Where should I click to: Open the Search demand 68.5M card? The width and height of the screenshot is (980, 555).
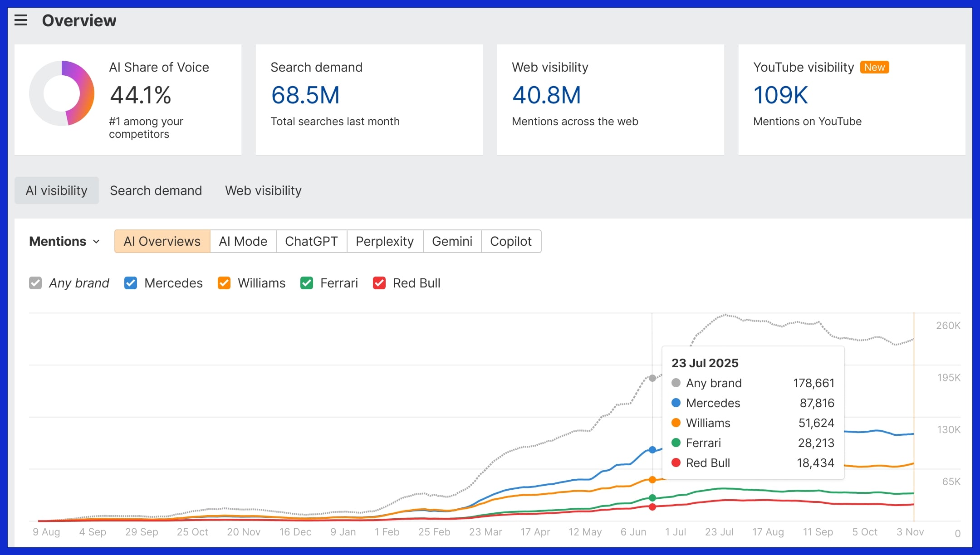[369, 100]
